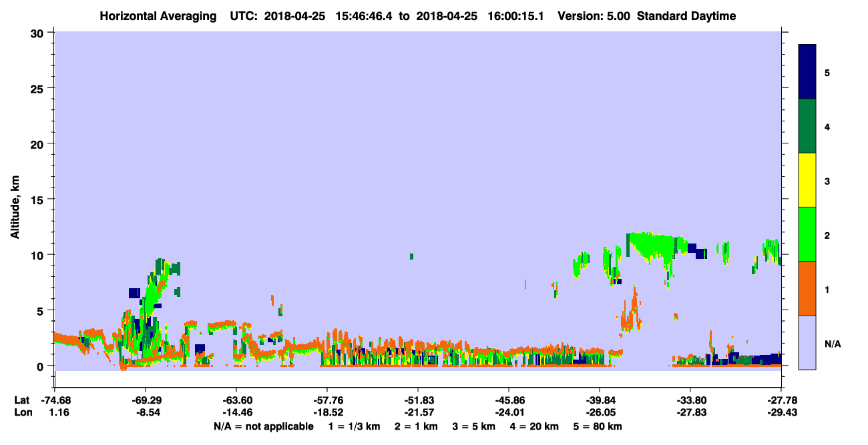Click the dark blue colorbar segment labeled 5

(x=807, y=72)
